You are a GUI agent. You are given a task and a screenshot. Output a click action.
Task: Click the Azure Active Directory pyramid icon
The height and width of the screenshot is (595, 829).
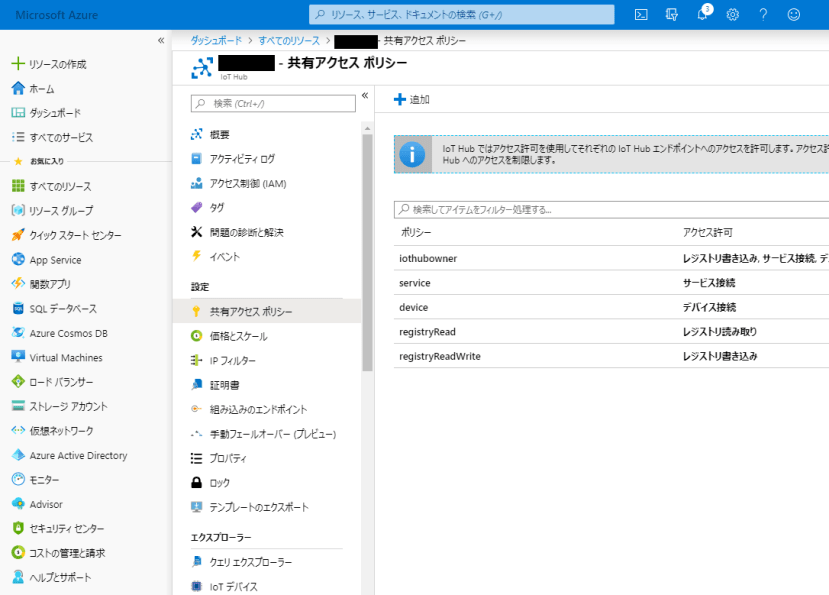point(18,455)
